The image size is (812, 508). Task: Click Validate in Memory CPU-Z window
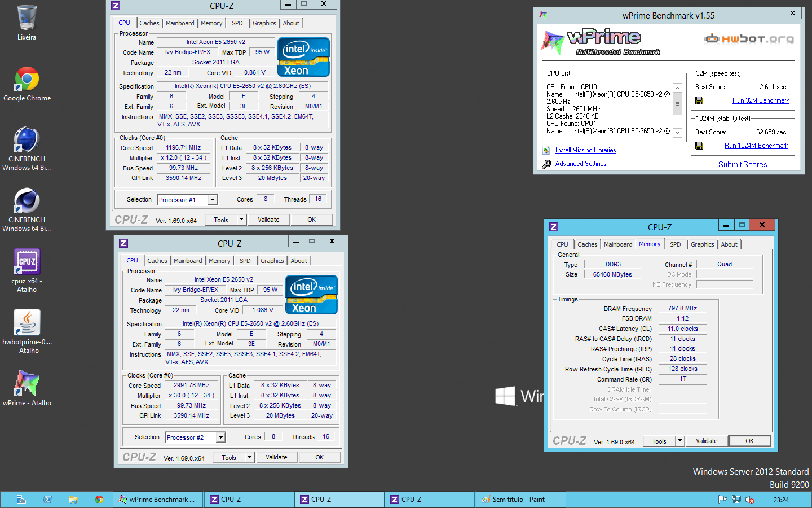coord(707,441)
